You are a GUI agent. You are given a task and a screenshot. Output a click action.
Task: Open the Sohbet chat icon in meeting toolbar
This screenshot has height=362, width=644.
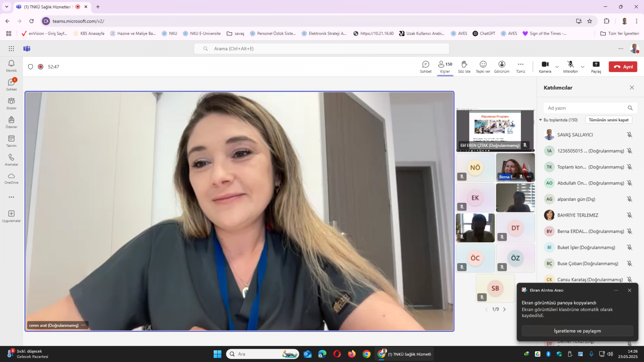tap(425, 67)
